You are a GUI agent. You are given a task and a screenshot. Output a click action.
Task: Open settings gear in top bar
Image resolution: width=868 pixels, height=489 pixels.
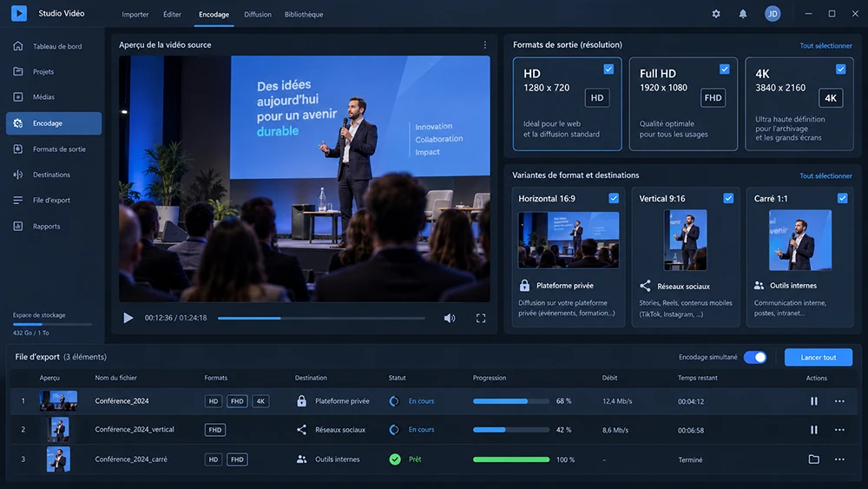coord(716,14)
